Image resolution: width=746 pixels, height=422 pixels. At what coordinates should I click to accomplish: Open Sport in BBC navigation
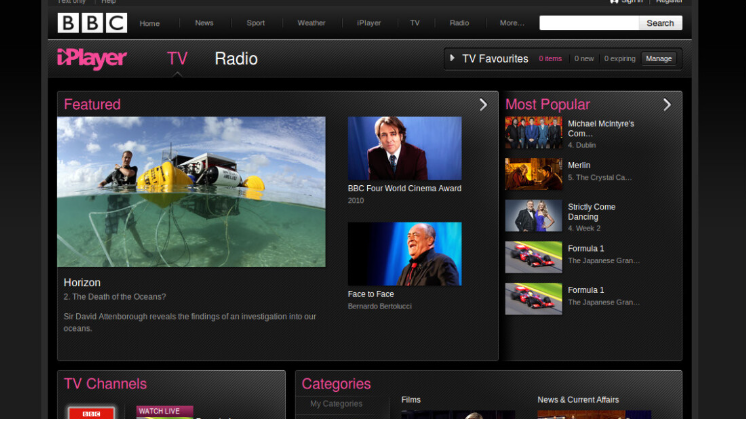(255, 23)
